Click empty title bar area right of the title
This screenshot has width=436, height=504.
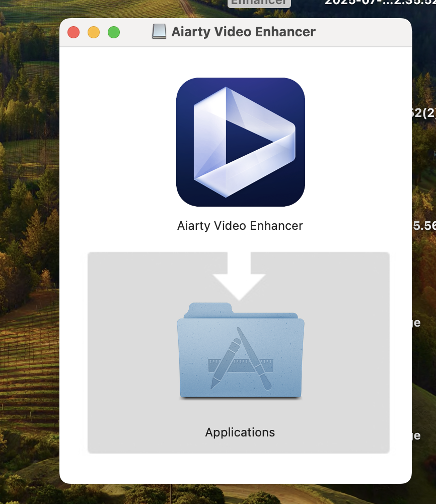[362, 32]
